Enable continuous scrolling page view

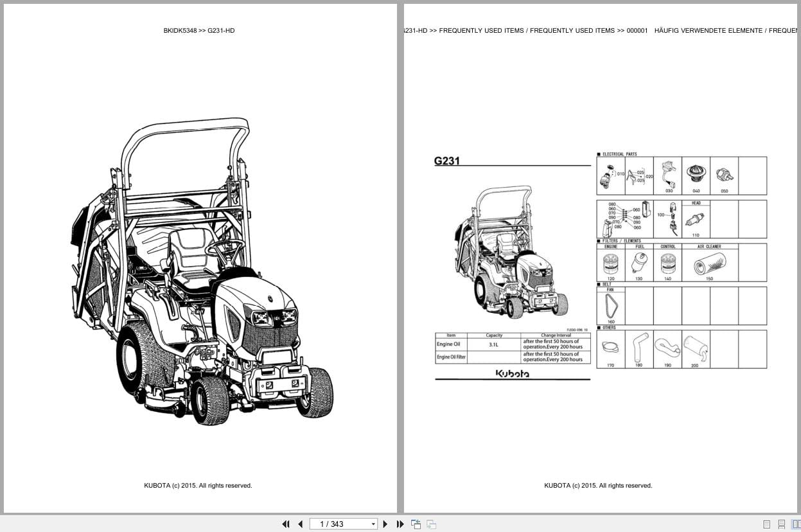click(x=781, y=524)
